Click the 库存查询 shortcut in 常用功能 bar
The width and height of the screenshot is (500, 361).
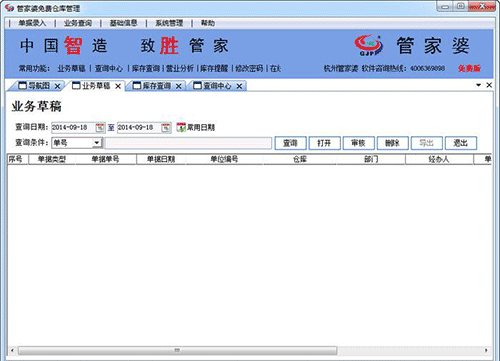pos(146,68)
